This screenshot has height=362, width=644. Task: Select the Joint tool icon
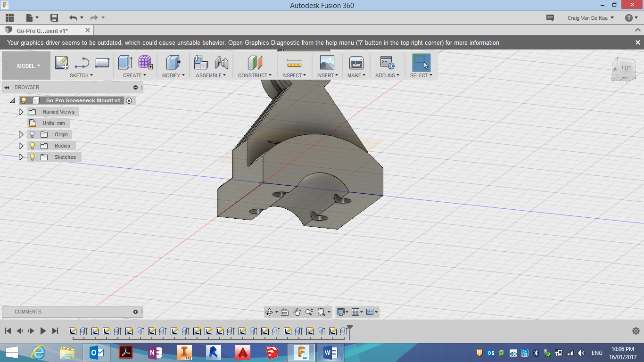point(222,62)
